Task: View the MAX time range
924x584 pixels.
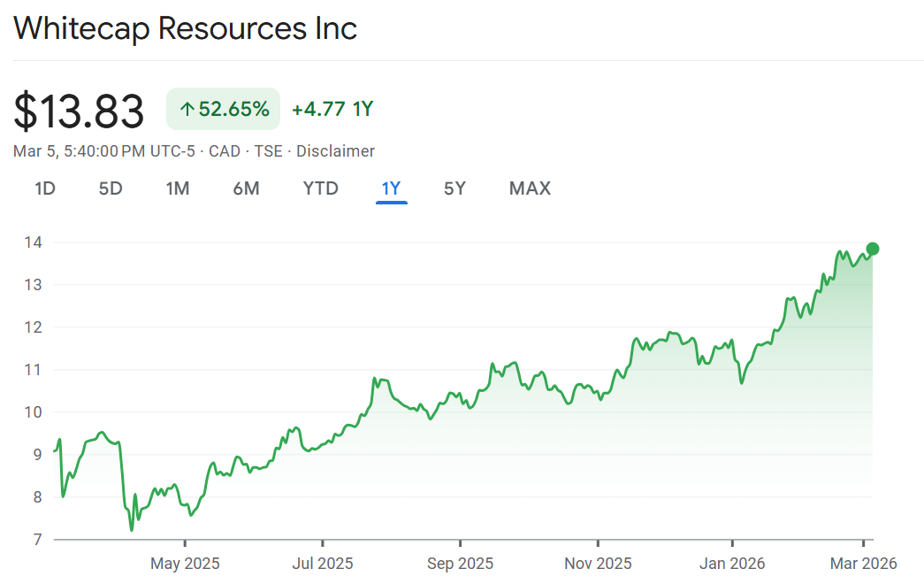Action: point(530,188)
